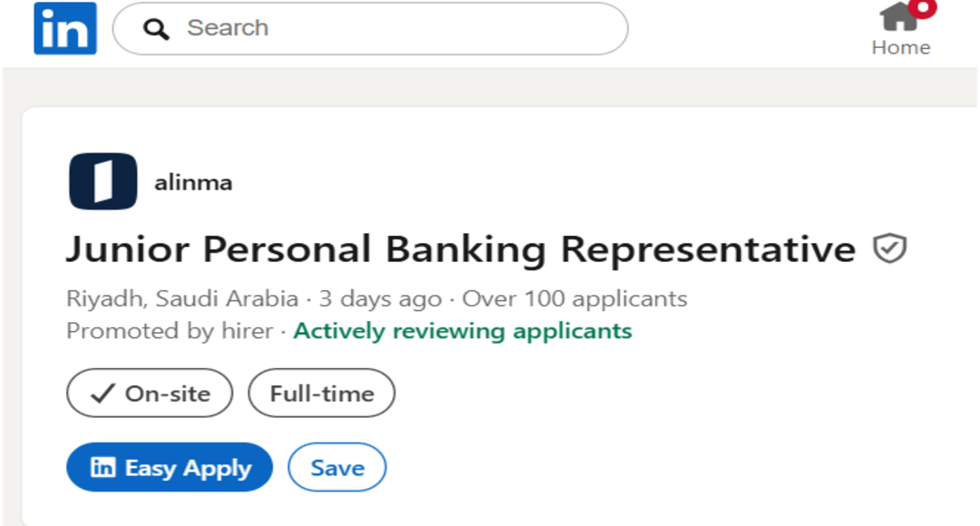Click the verified shield badge icon
The image size is (980, 526).
tap(889, 248)
